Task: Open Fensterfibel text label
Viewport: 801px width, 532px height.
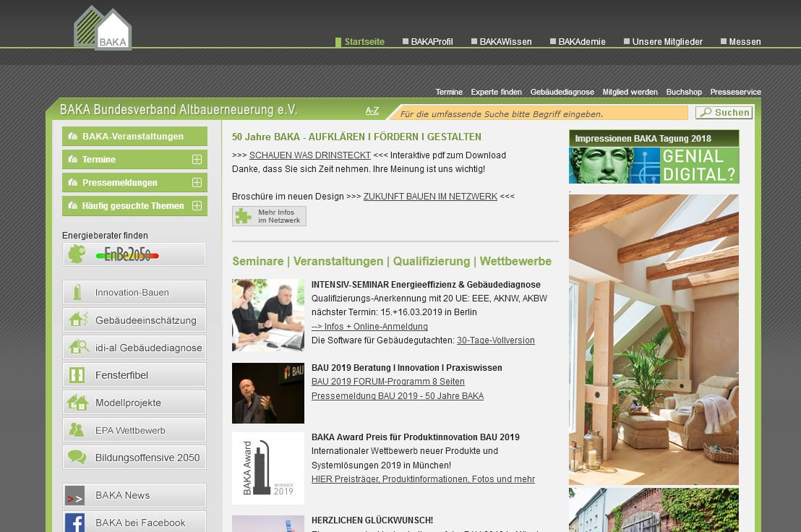Action: coord(121,375)
